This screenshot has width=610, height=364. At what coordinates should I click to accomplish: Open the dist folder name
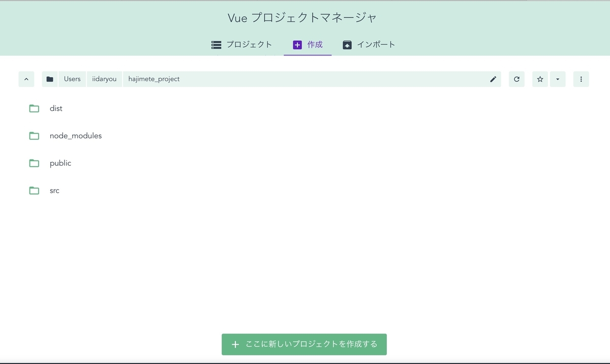pos(56,108)
